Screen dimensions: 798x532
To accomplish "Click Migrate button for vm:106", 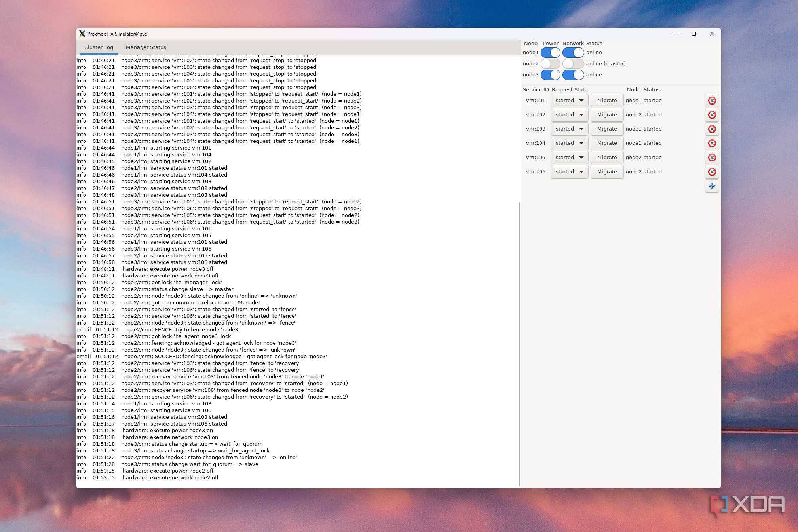I will pos(607,172).
